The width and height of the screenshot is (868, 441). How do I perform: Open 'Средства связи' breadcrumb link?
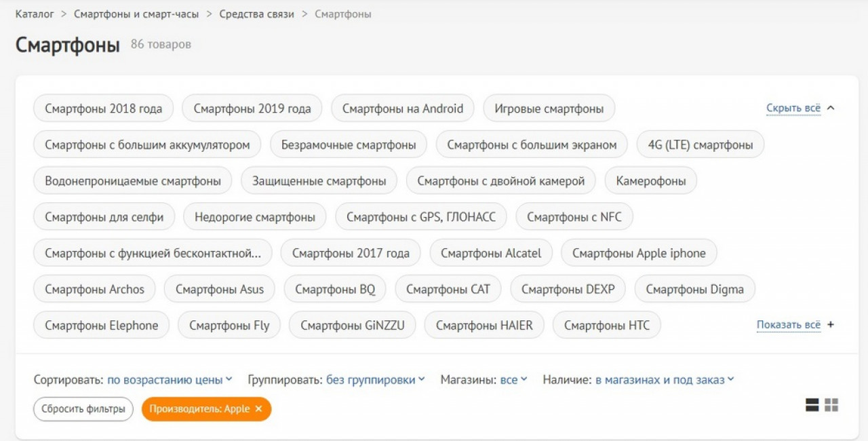click(x=256, y=14)
